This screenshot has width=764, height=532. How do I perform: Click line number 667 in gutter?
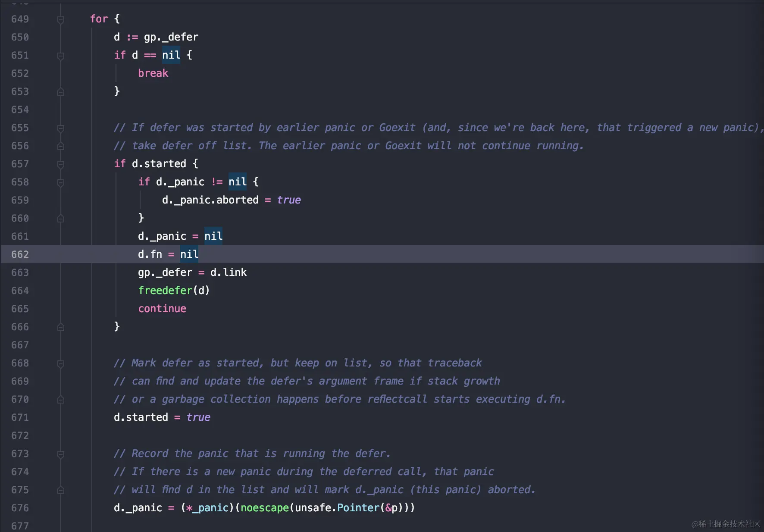click(20, 345)
